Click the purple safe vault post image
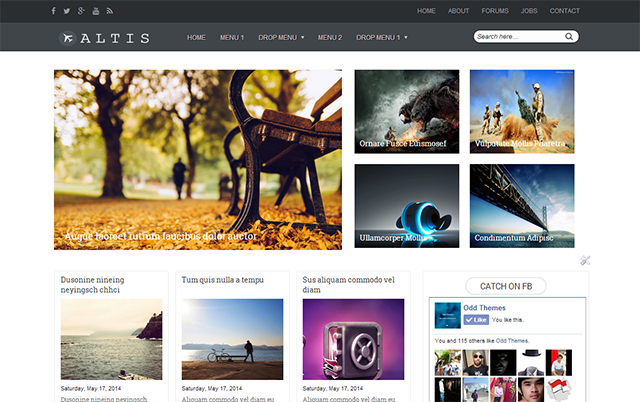The width and height of the screenshot is (640, 402). click(353, 339)
